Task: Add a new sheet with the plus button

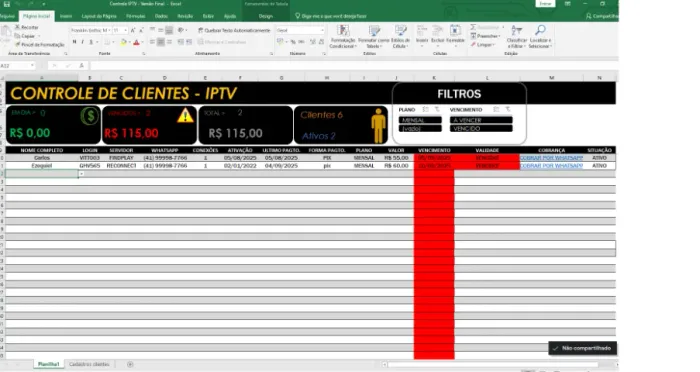Action: pyautogui.click(x=130, y=364)
